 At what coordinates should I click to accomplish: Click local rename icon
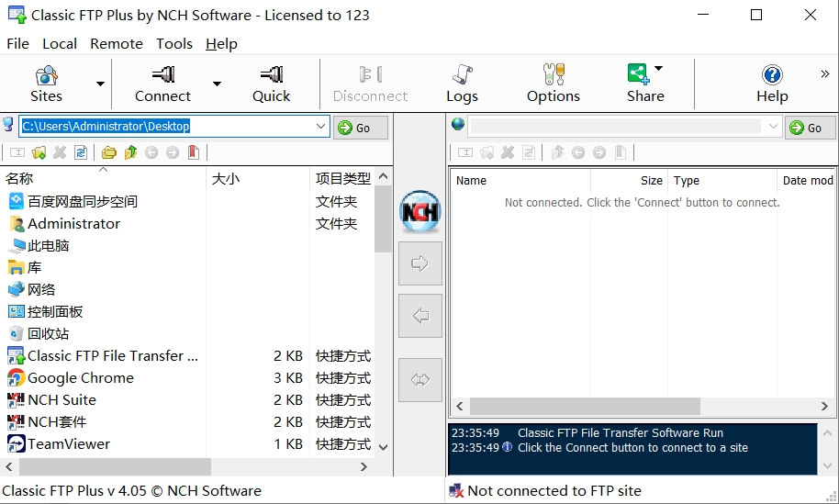(17, 152)
